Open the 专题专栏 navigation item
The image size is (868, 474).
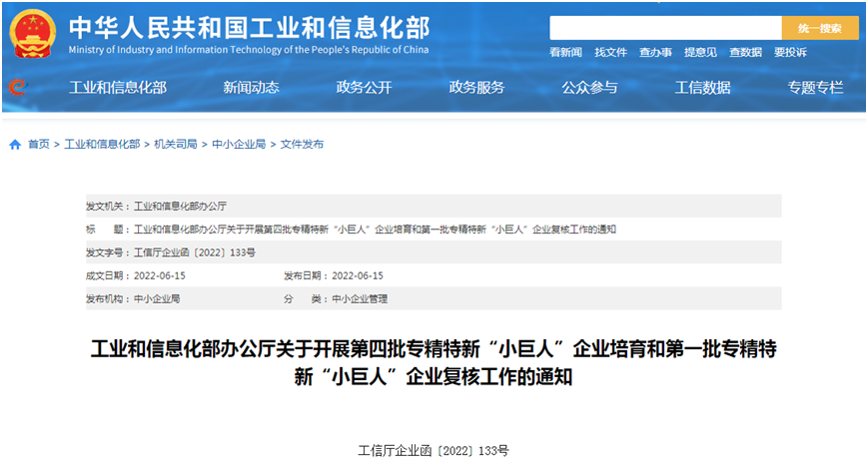pyautogui.click(x=815, y=88)
